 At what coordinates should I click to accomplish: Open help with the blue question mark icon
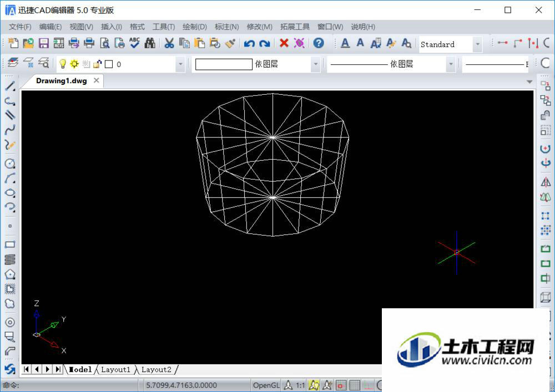[x=319, y=43]
